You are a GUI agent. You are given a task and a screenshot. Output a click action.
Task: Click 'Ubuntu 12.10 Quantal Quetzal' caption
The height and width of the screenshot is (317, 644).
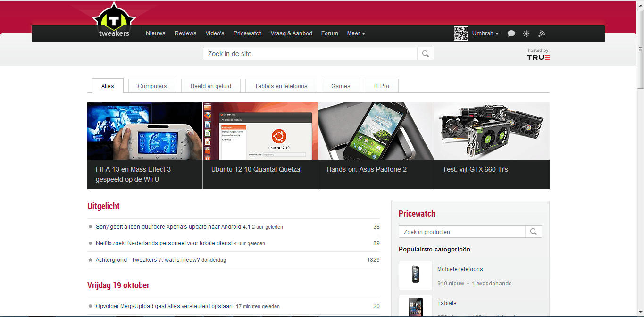(256, 169)
